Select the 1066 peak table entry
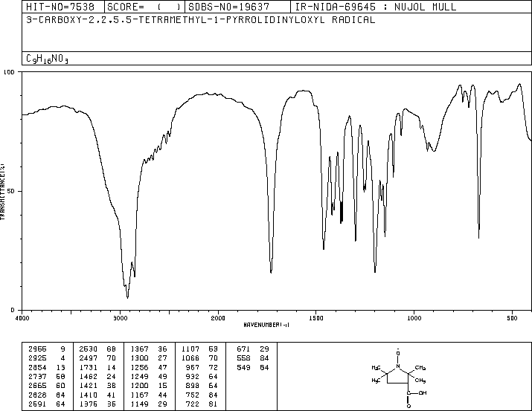The width and height of the screenshot is (532, 411). pyautogui.click(x=199, y=357)
